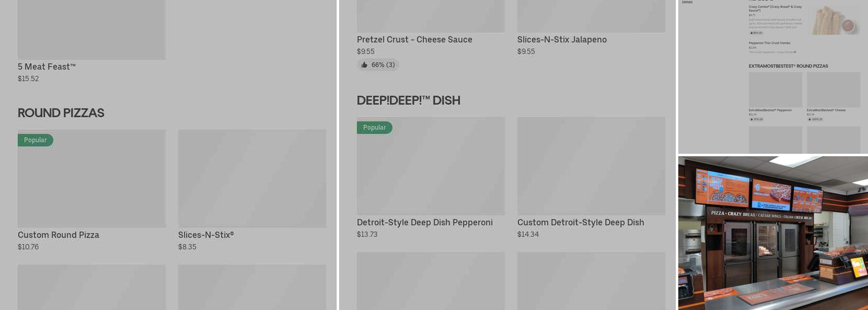Choose the Custom Detroit-Style Deep Dish title
868x310 pixels.
click(x=580, y=223)
